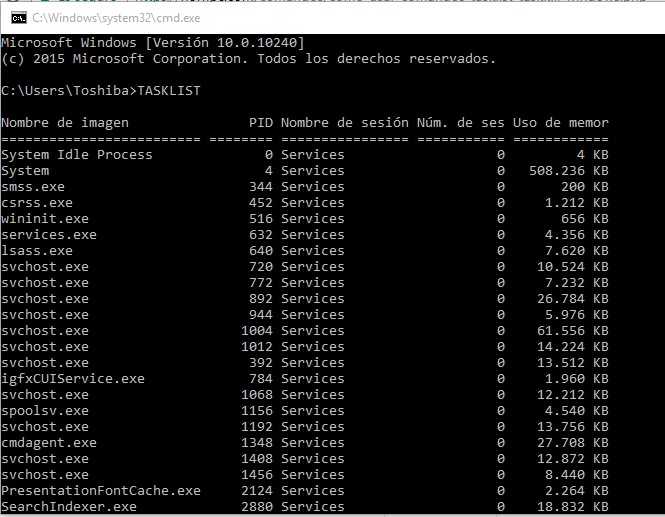Viewport: 665px width, 517px height.
Task: Select the smss.exe process name
Action: pyautogui.click(x=33, y=187)
